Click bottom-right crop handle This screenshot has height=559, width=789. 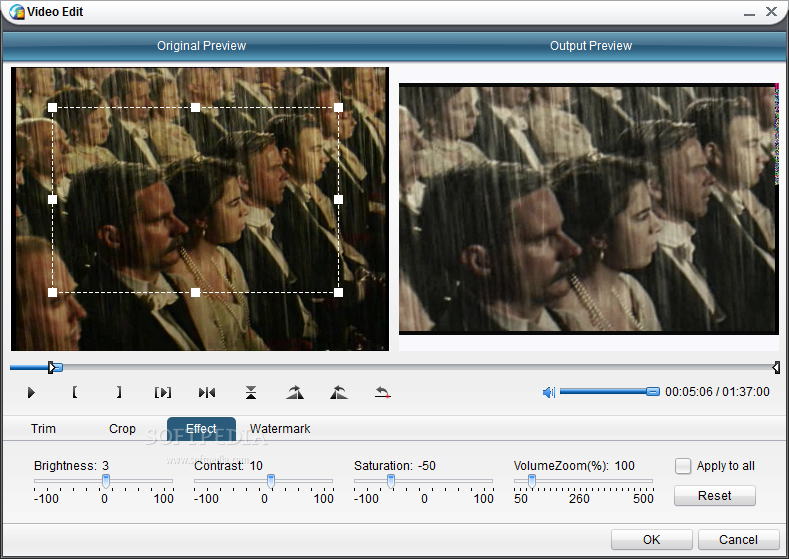(339, 292)
